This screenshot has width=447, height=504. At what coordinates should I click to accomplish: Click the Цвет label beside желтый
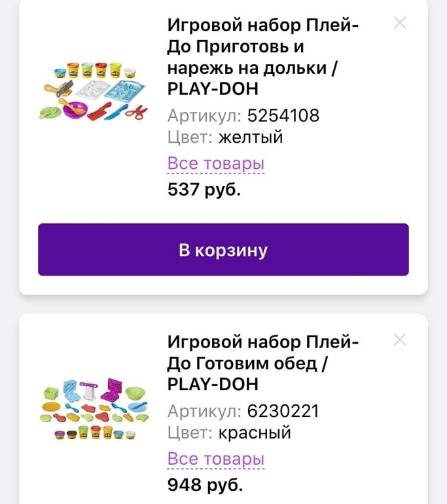tap(190, 137)
